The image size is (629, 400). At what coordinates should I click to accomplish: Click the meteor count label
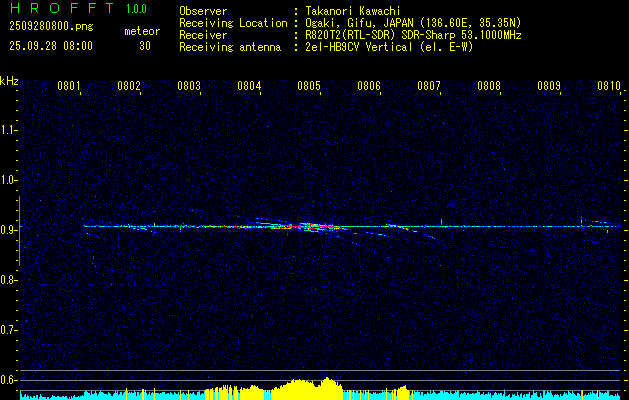tap(142, 31)
